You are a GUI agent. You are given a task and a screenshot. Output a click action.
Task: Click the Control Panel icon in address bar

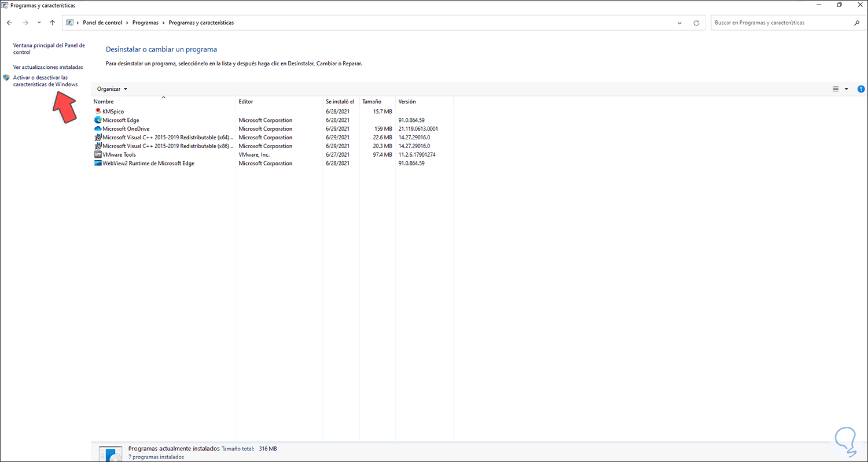(x=70, y=23)
